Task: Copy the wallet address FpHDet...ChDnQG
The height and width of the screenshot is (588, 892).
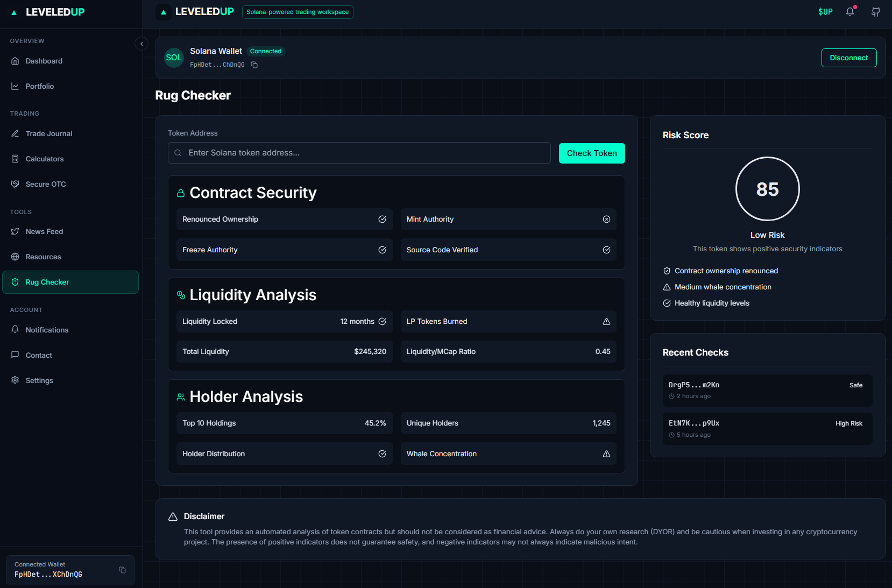Action: click(x=253, y=65)
